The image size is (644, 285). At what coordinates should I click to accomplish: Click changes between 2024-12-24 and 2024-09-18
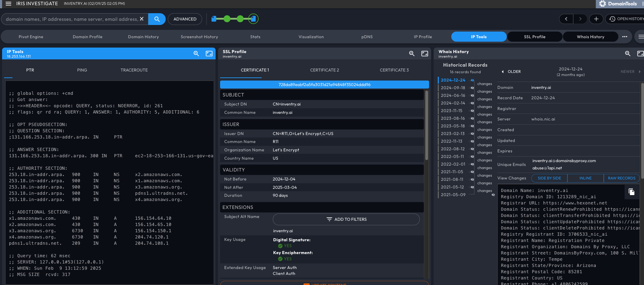tap(485, 84)
